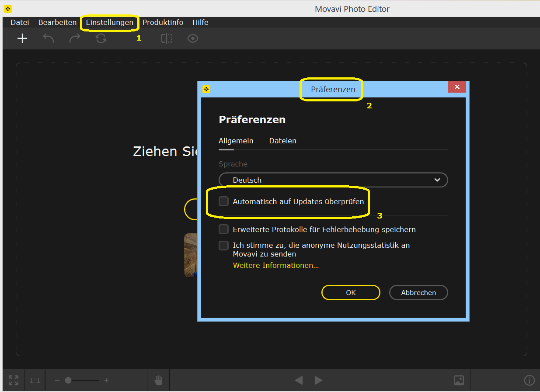Open the Bearbeiten menu
The width and height of the screenshot is (540, 392).
(57, 22)
